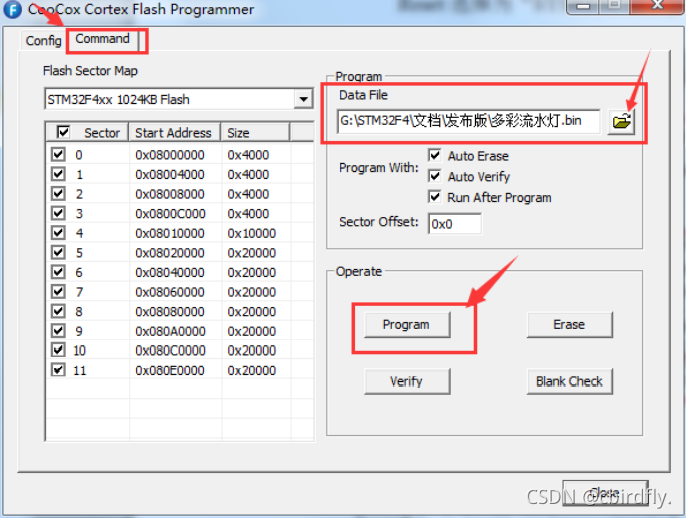Uncheck sector 7 checkbox
Image resolution: width=686 pixels, height=518 pixels.
coord(58,291)
